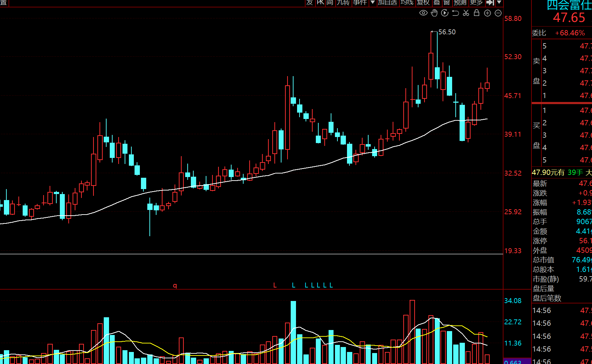Image resolution: width=592 pixels, height=364 pixels.
Task: Click the replay playback icon
Action: [445, 13]
